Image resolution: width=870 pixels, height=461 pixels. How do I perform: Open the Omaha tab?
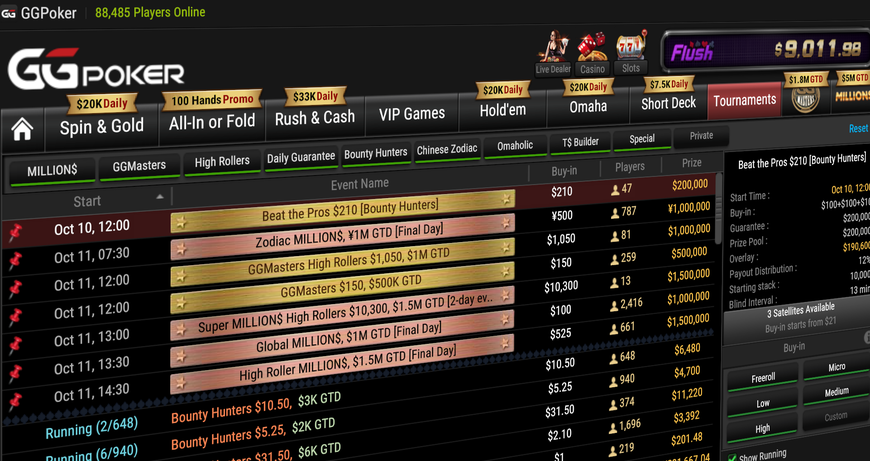(588, 106)
